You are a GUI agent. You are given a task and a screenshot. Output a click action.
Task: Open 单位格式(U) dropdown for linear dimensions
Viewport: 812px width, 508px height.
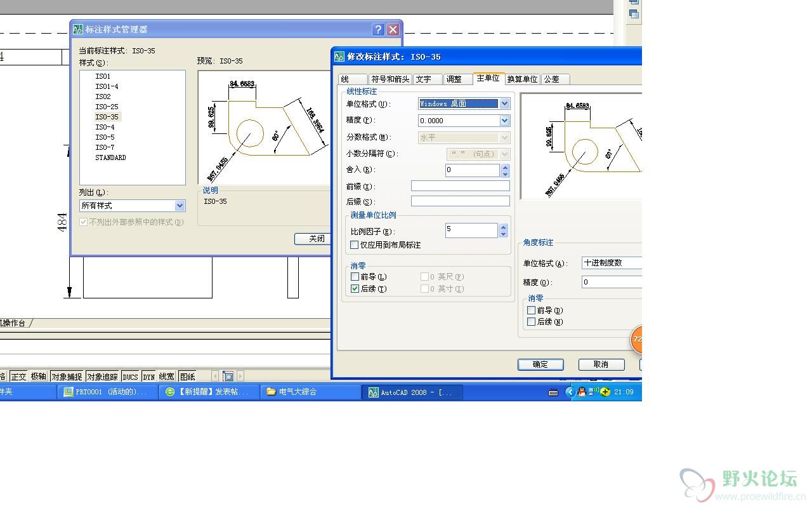(505, 104)
